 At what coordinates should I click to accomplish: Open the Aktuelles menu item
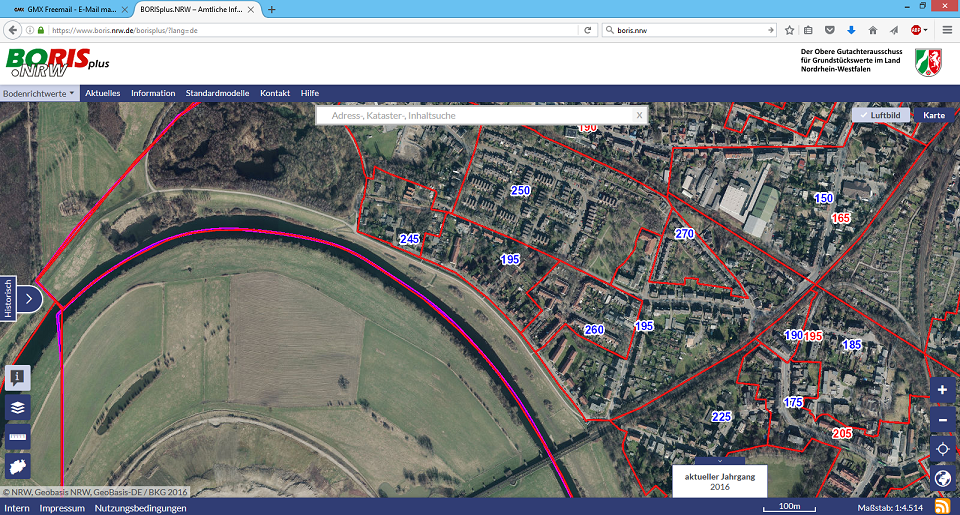coord(103,93)
